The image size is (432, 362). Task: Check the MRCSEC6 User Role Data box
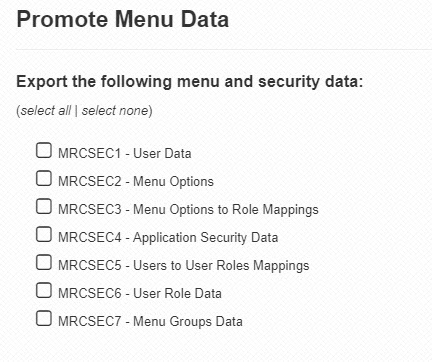(44, 290)
